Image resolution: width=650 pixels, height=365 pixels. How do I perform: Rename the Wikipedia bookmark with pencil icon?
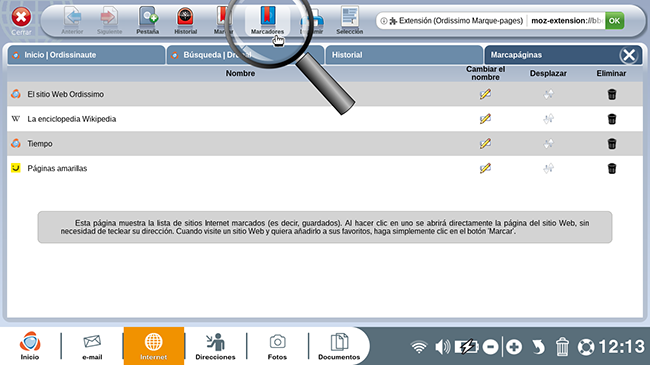pos(485,119)
